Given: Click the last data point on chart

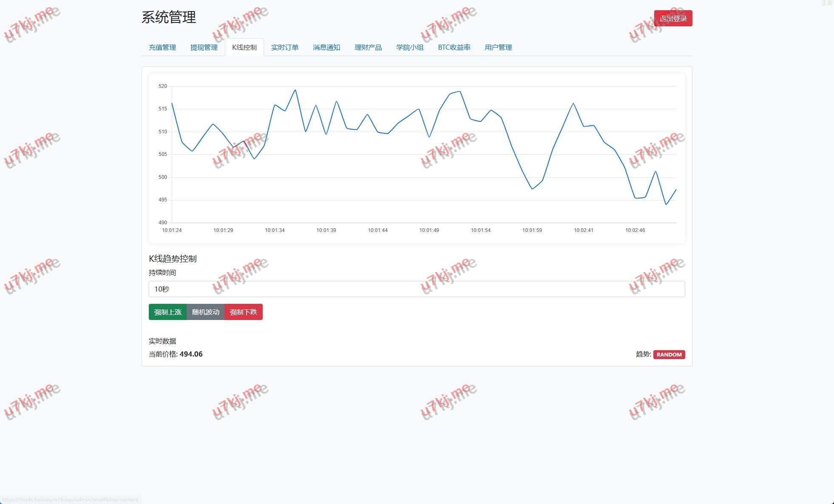Looking at the screenshot, I should click(x=676, y=190).
